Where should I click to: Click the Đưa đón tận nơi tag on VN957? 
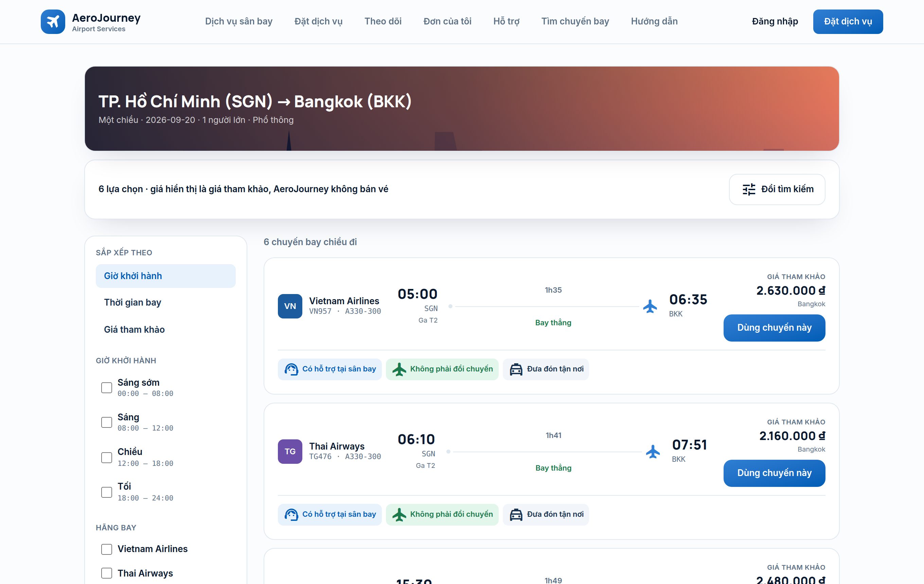pyautogui.click(x=546, y=369)
